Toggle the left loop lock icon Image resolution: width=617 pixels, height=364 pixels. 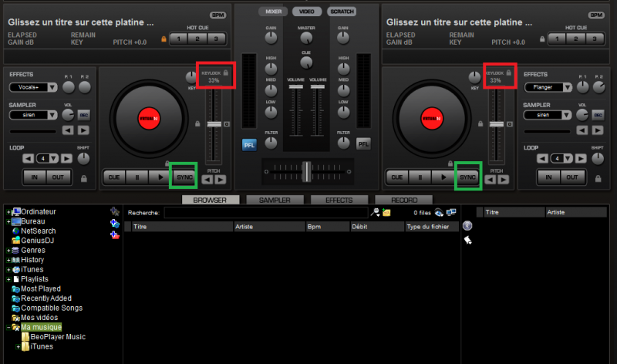pyautogui.click(x=84, y=179)
